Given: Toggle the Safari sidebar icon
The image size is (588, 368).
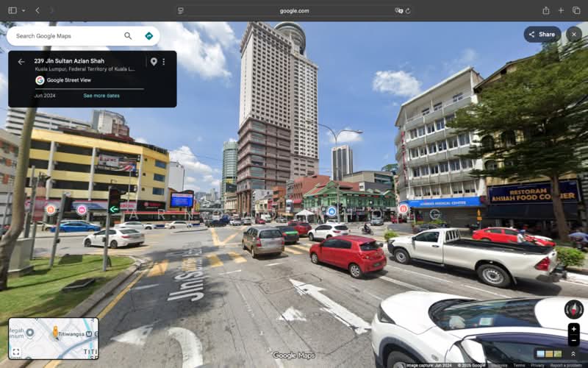Looking at the screenshot, I should pyautogui.click(x=12, y=10).
